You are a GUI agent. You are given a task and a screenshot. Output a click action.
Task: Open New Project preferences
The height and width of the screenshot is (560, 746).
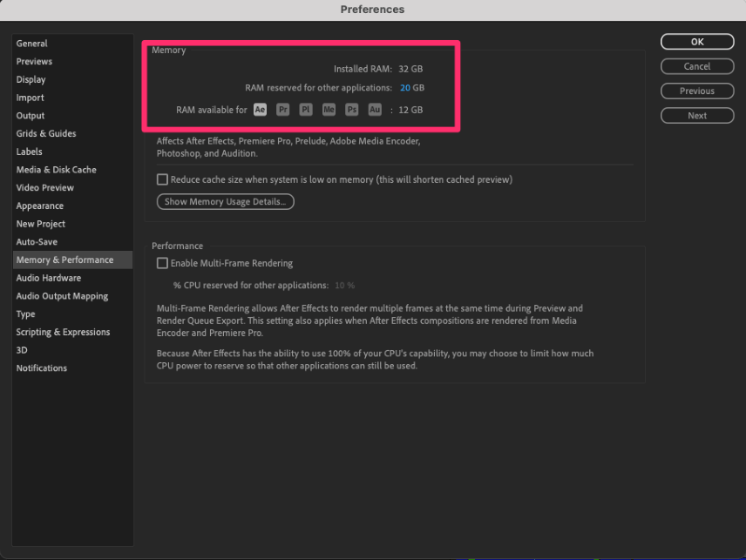pyautogui.click(x=72, y=224)
